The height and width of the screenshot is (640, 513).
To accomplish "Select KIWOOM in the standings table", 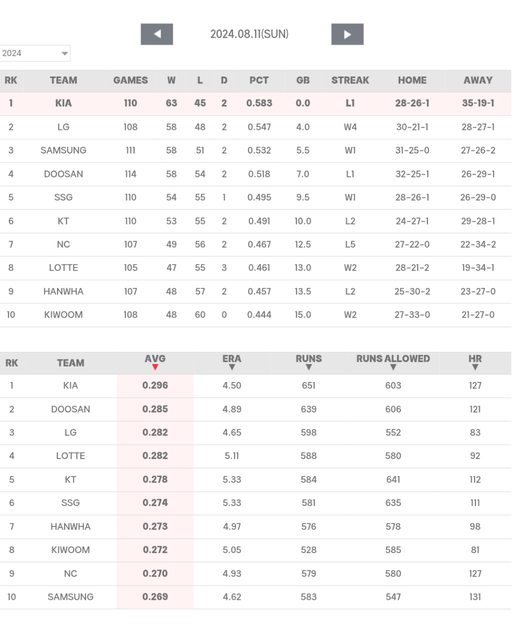I will (x=63, y=315).
